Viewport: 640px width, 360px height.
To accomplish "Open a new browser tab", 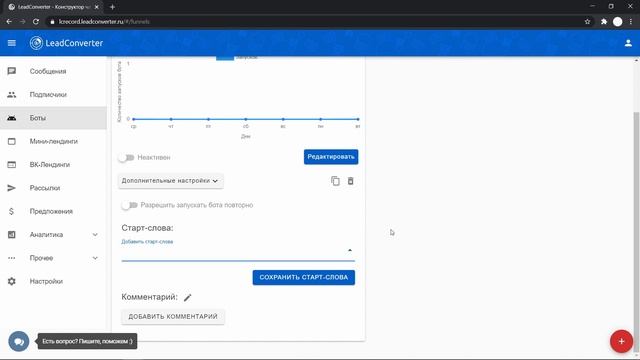I will [112, 7].
